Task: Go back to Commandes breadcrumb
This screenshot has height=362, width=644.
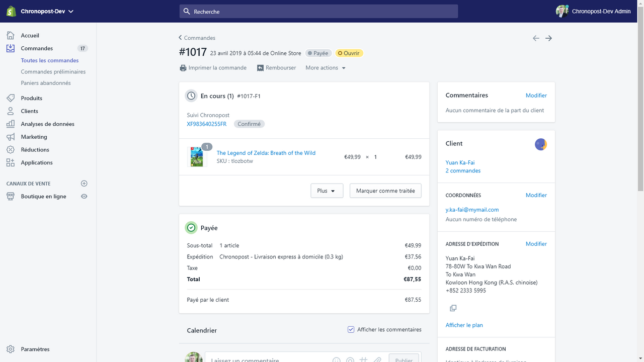Action: tap(197, 38)
